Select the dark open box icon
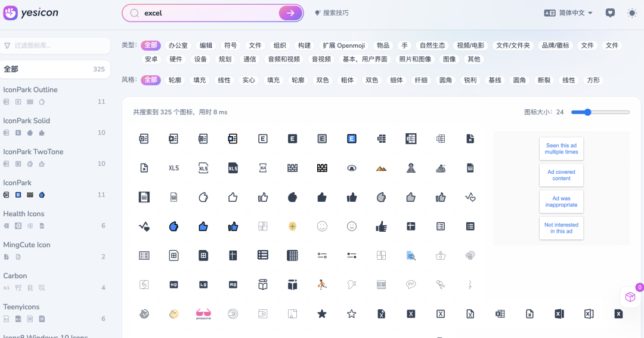 (x=292, y=284)
